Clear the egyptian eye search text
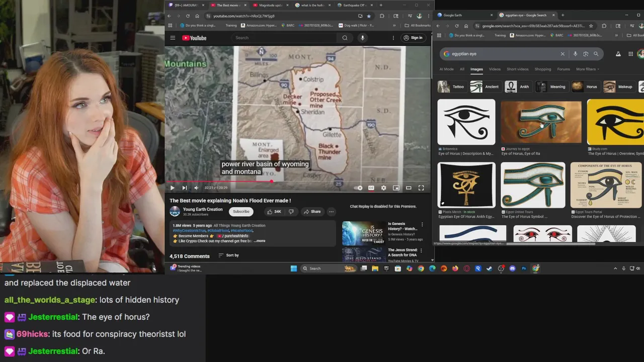The image size is (644, 362). [562, 54]
